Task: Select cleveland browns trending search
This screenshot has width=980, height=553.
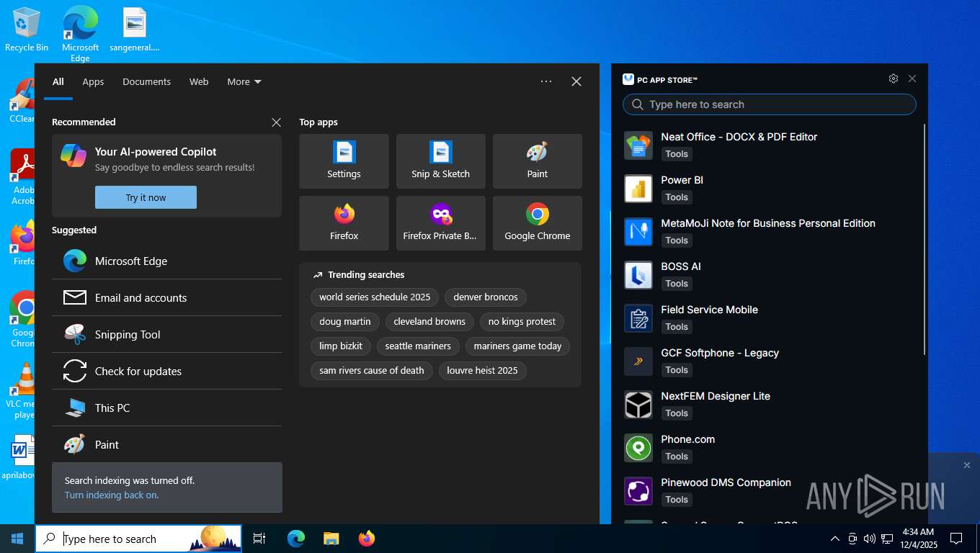Action: pos(429,321)
